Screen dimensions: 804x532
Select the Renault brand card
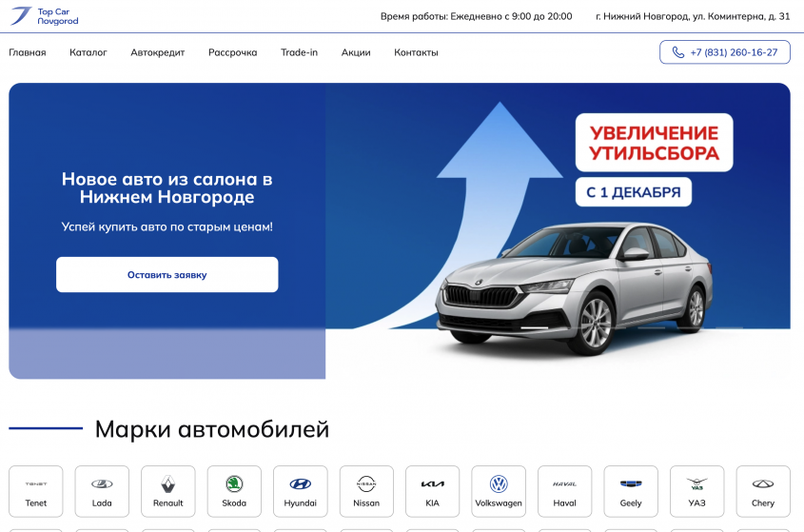pos(168,491)
